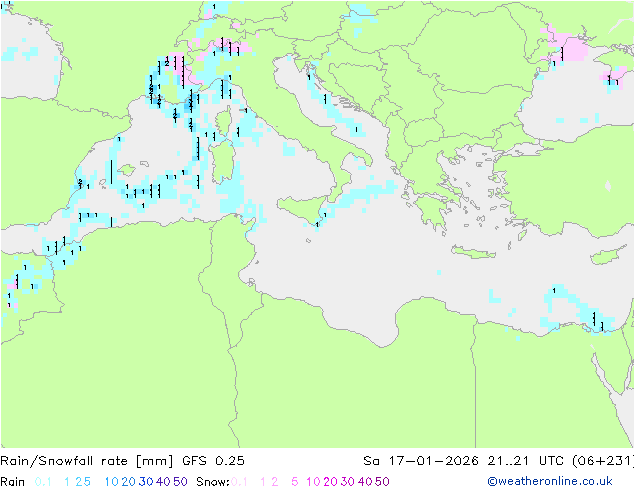634x490 pixels.
Task: Pick the Snow legend 10 value
Action: coord(313,482)
